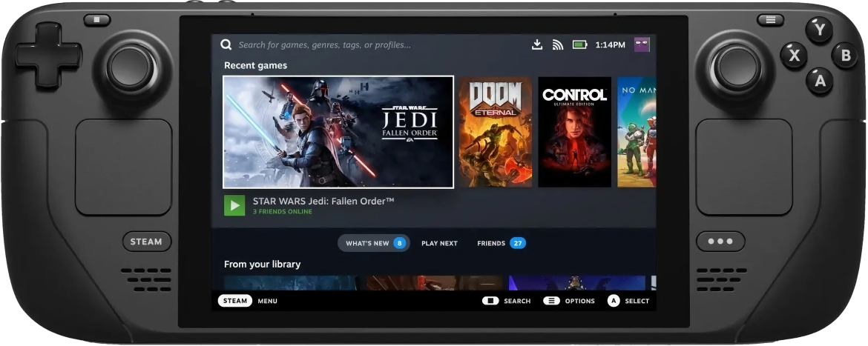The height and width of the screenshot is (346, 868).
Task: Click the D-pad control
Action: coord(49,56)
